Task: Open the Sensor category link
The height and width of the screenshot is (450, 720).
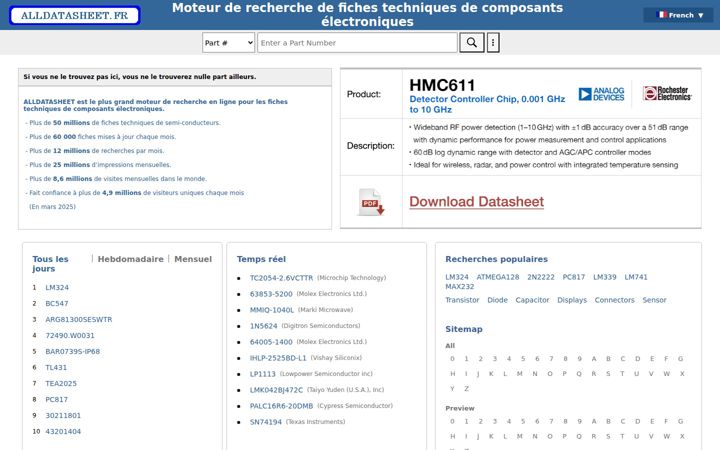Action: pyautogui.click(x=654, y=300)
